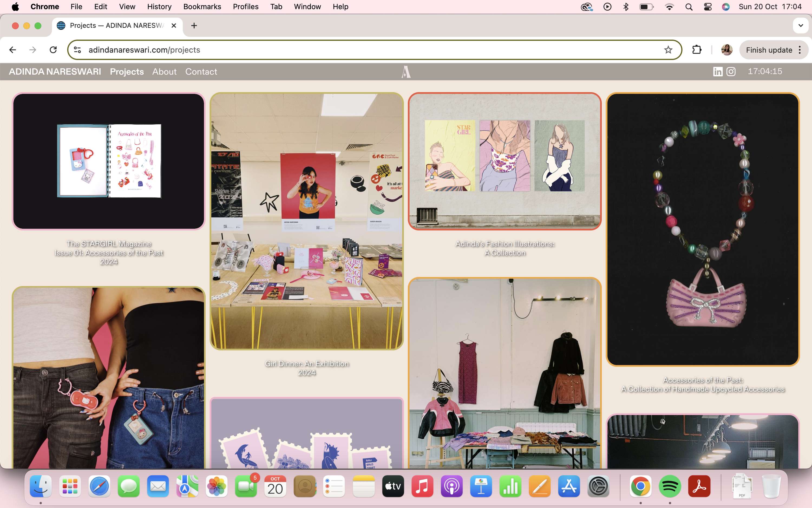Open Apple Music from the Dock
This screenshot has height=508, width=812.
422,486
